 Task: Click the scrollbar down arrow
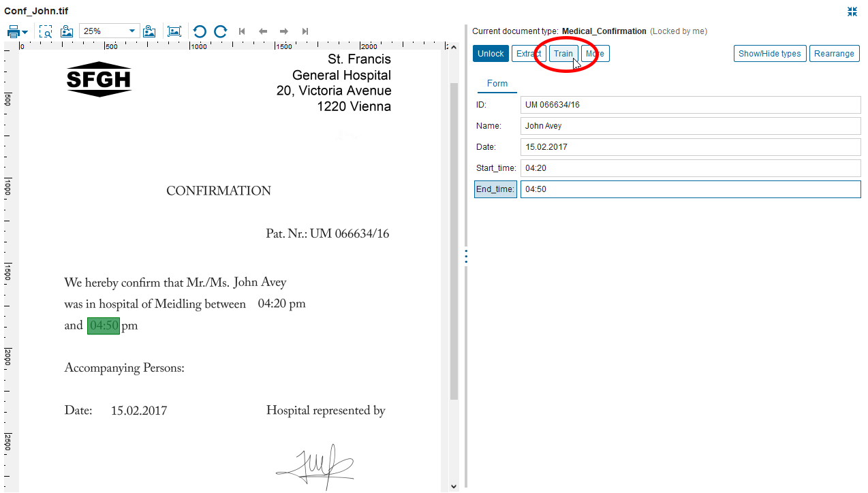pyautogui.click(x=454, y=486)
